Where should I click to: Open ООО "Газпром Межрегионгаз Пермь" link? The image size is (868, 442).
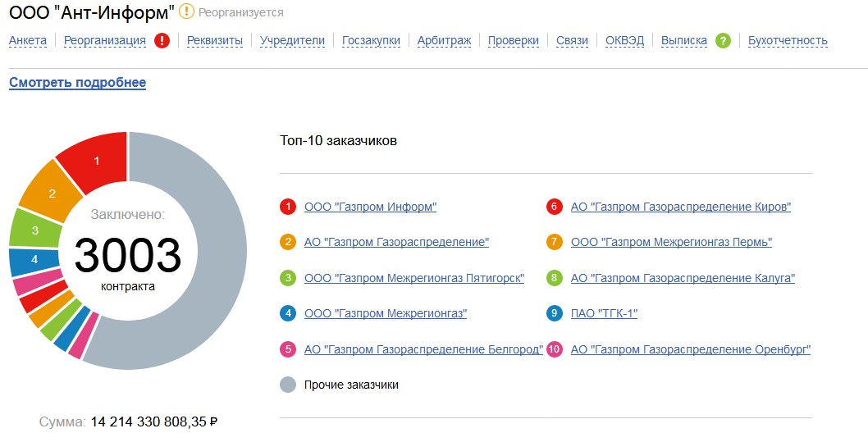[x=671, y=242]
